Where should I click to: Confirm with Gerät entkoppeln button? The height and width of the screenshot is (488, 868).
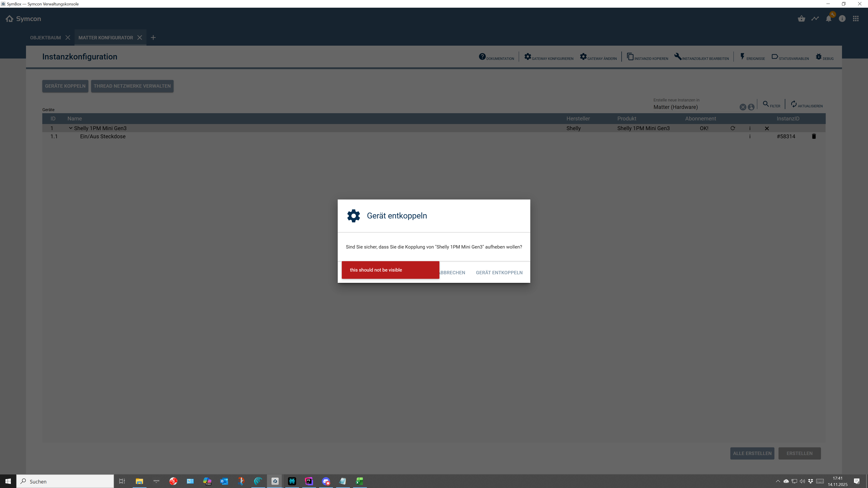pyautogui.click(x=499, y=272)
